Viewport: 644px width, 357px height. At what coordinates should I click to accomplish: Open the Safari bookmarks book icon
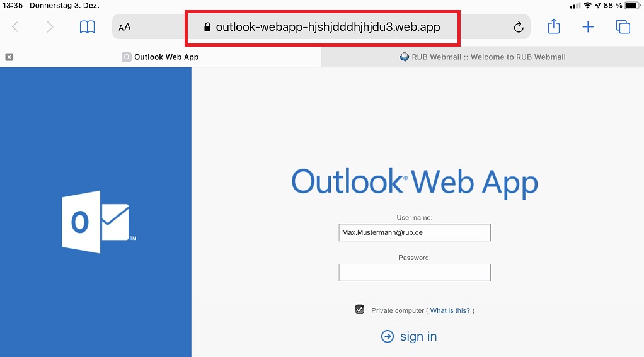[87, 27]
